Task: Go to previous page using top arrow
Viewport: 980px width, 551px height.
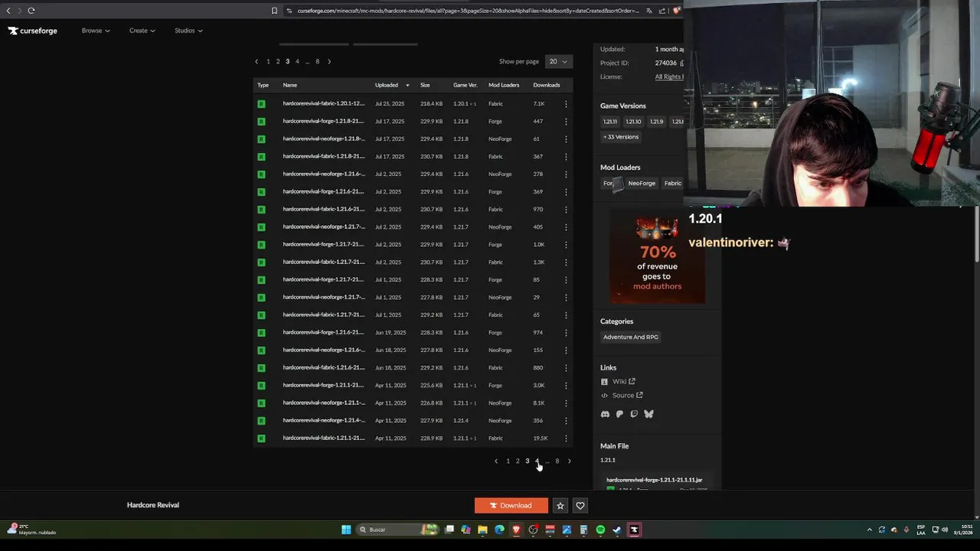Action: pos(256,61)
